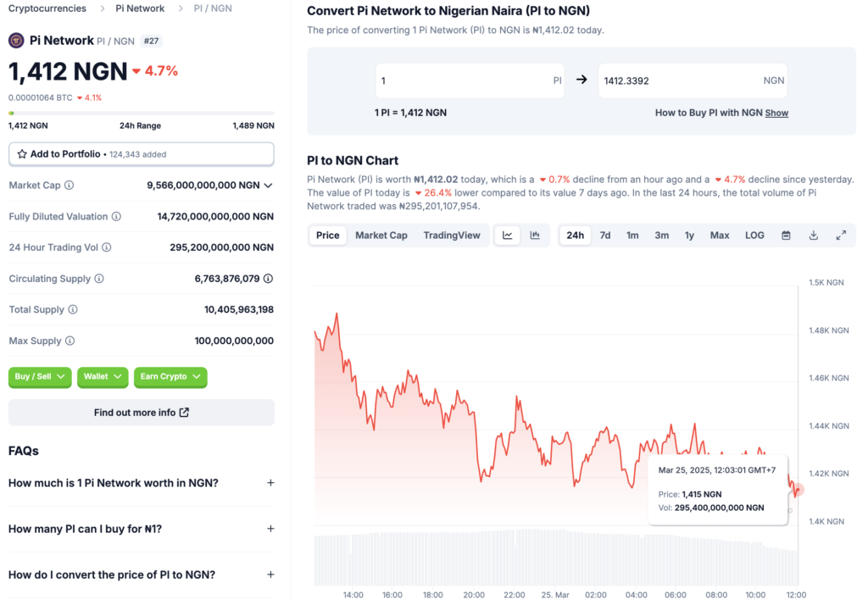The height and width of the screenshot is (599, 868).
Task: Toggle LOG scale on the chart
Action: coord(754,235)
